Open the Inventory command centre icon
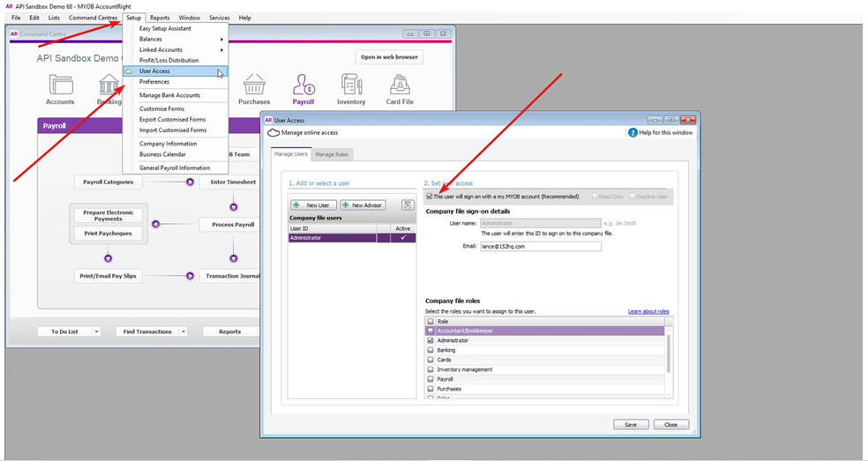This screenshot has height=461, width=868. click(351, 85)
